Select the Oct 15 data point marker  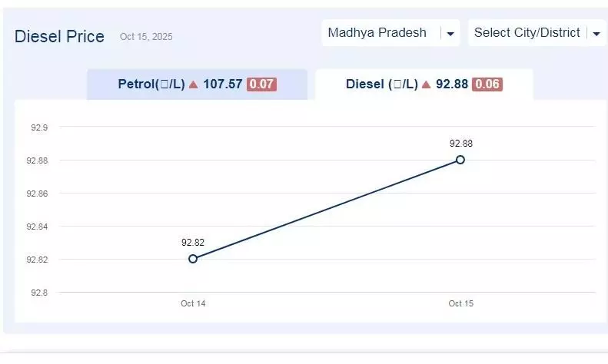click(x=460, y=160)
